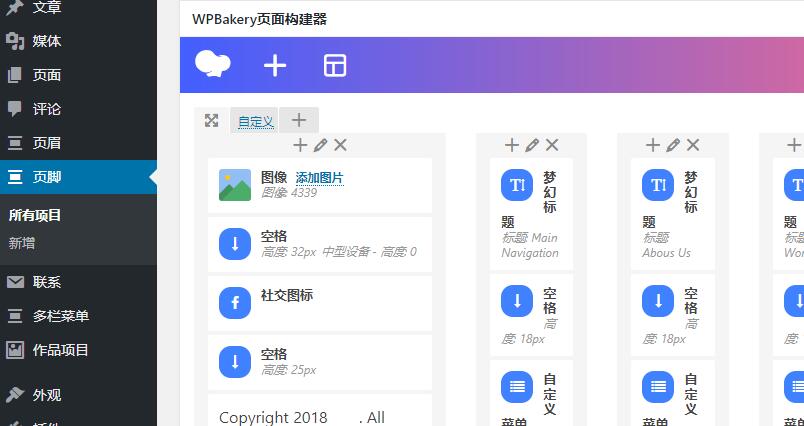Screen dimensions: 804x426
Task: Select 梦幻标题 icon in Main Navigation column
Action: [x=517, y=185]
